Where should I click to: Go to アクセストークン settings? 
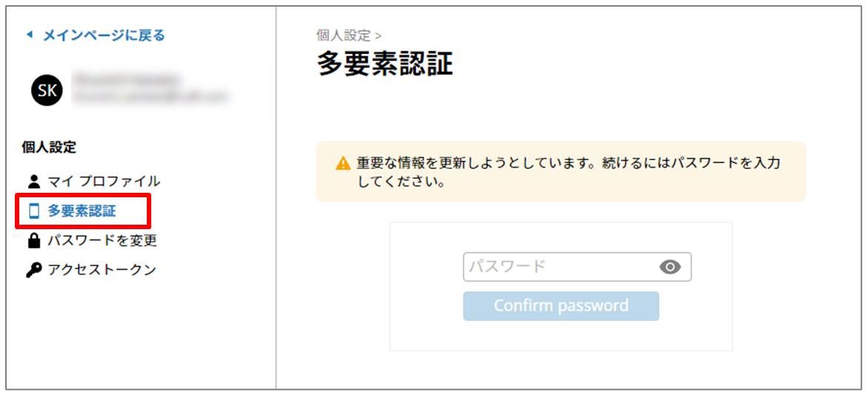pyautogui.click(x=102, y=270)
